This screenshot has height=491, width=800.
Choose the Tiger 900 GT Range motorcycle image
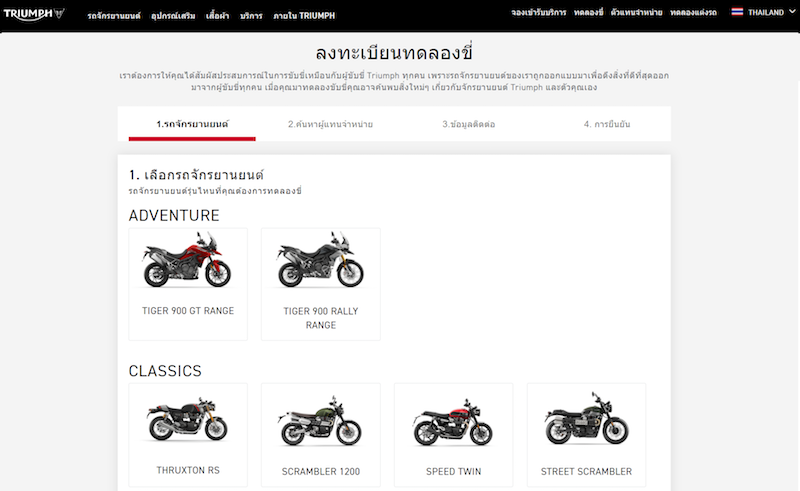(188, 260)
